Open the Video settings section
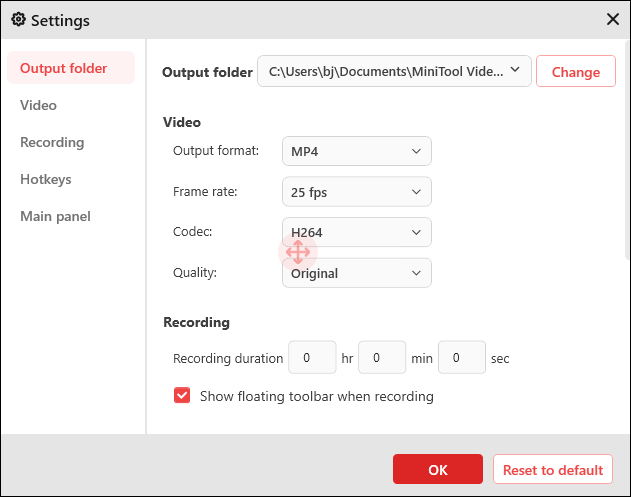Screen dimensions: 631x497 point(39,105)
